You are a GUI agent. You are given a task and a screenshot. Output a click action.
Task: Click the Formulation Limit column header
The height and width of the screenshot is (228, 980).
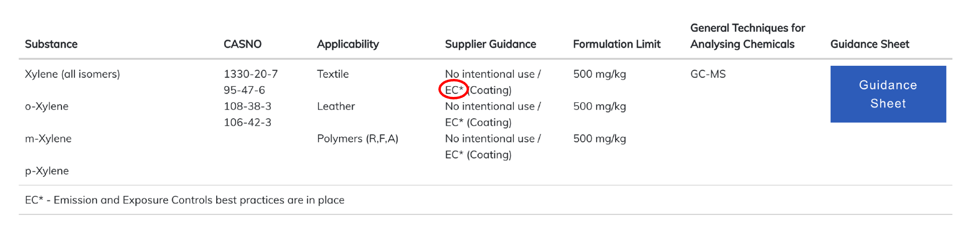pos(617,44)
